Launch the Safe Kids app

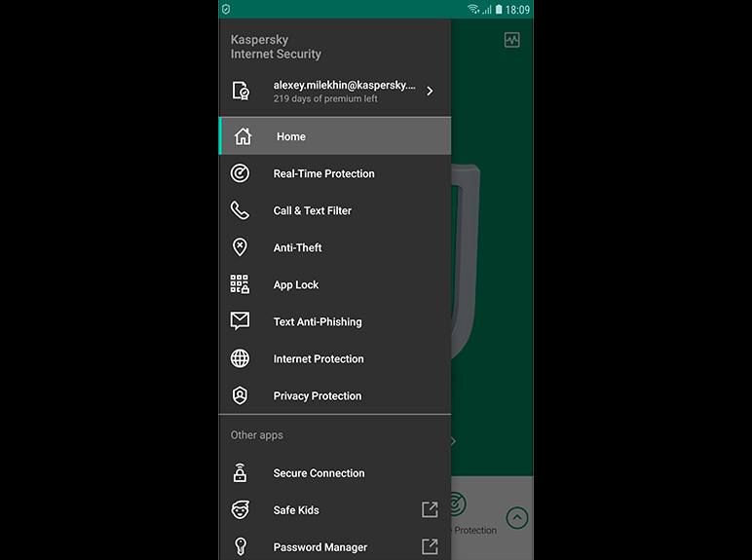coord(335,510)
